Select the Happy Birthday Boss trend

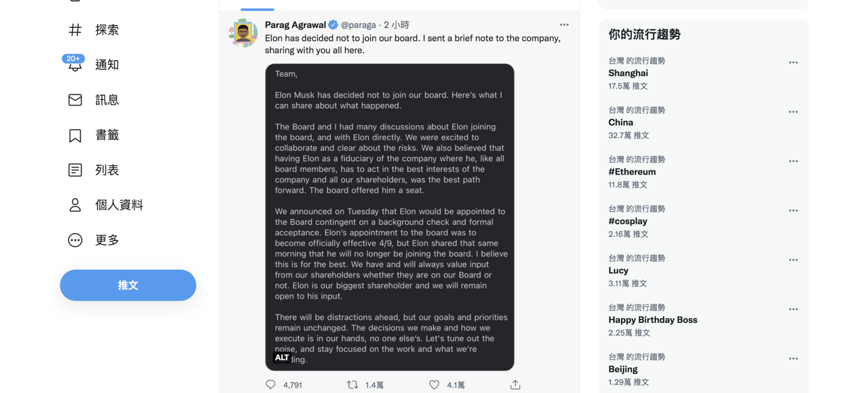[x=653, y=320]
